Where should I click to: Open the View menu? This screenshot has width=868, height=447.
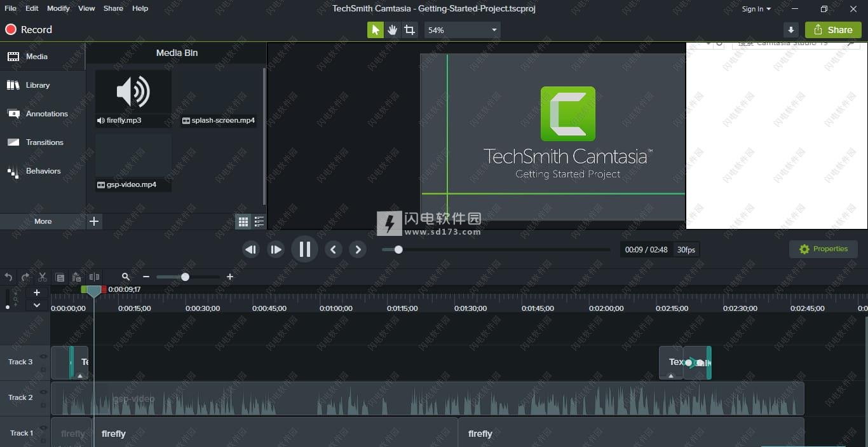tap(86, 8)
